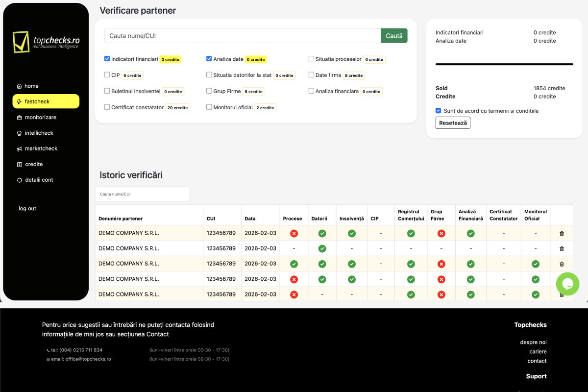Enable the Certificat constatator checkbox
The image size is (588, 392).
[107, 107]
